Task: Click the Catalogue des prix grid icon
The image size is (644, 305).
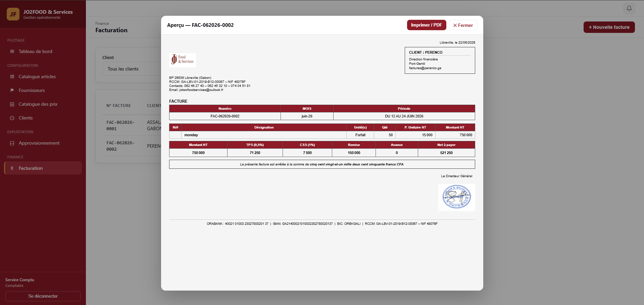Action: coord(12,104)
